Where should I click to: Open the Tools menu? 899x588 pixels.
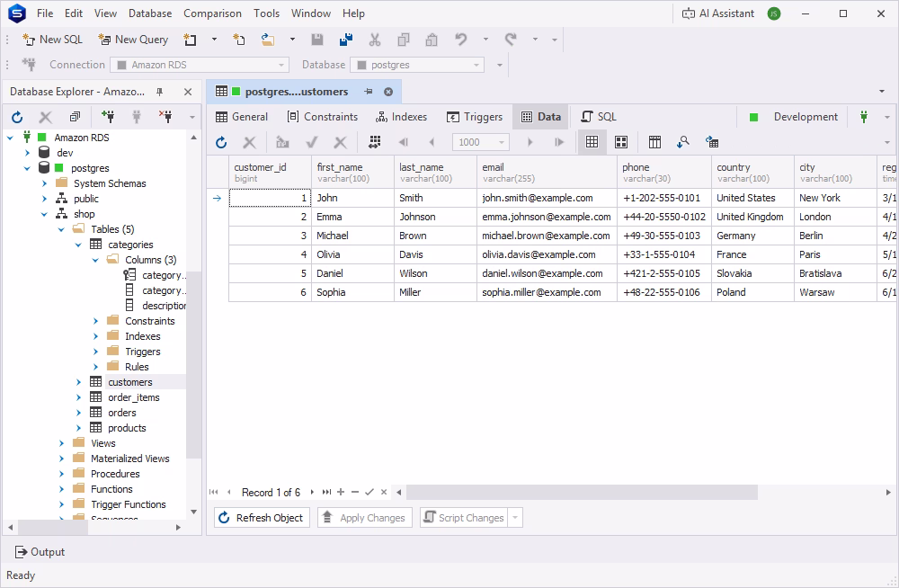[x=267, y=13]
